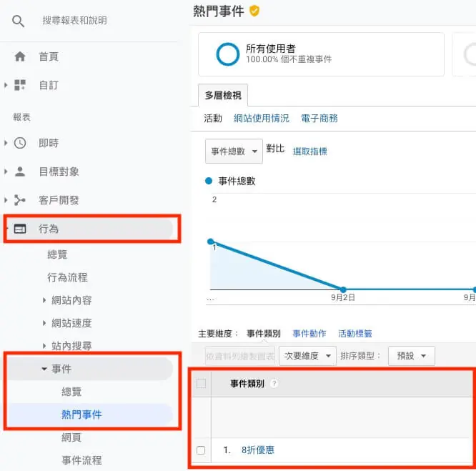This screenshot has width=476, height=471.
Task: Click the 所有使用者 segment box
Action: [x=321, y=54]
